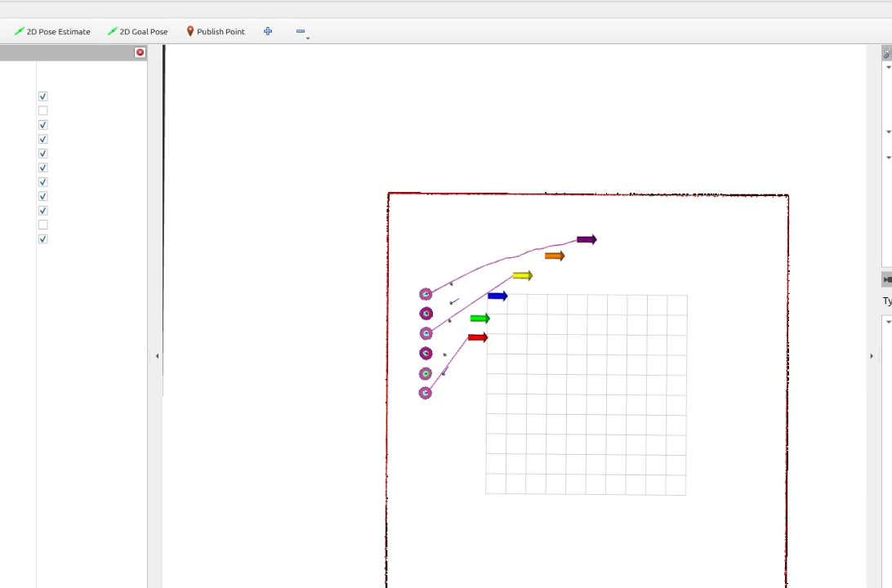The width and height of the screenshot is (892, 588).
Task: Enable the upper unchecked display checkbox
Action: (x=42, y=111)
